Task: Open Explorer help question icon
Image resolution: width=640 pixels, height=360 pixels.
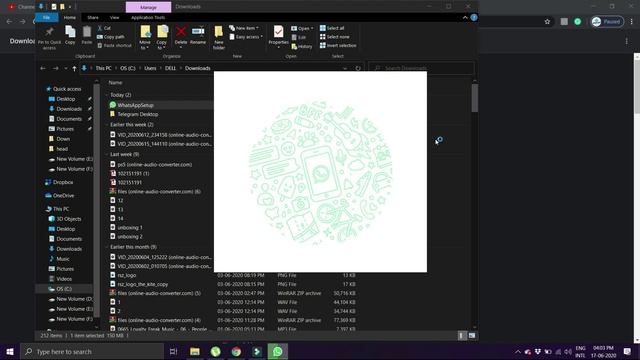Action: point(473,18)
